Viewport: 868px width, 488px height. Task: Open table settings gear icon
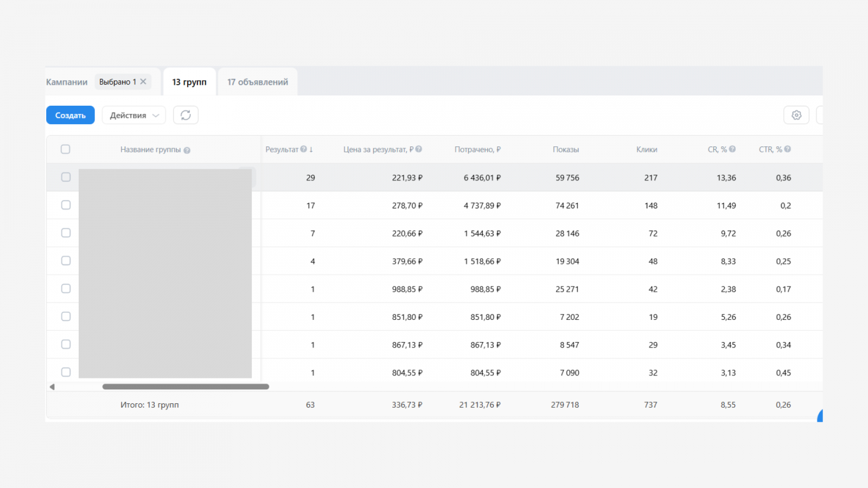[796, 115]
